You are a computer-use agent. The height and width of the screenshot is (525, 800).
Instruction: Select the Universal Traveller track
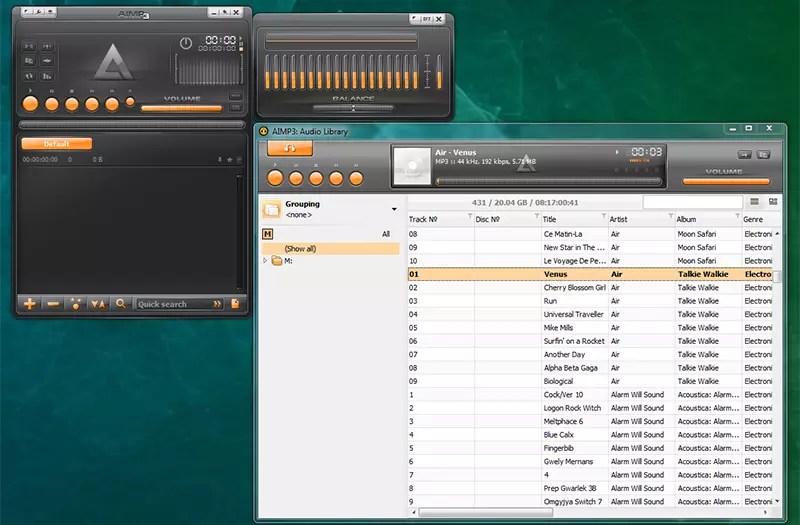(x=590, y=314)
